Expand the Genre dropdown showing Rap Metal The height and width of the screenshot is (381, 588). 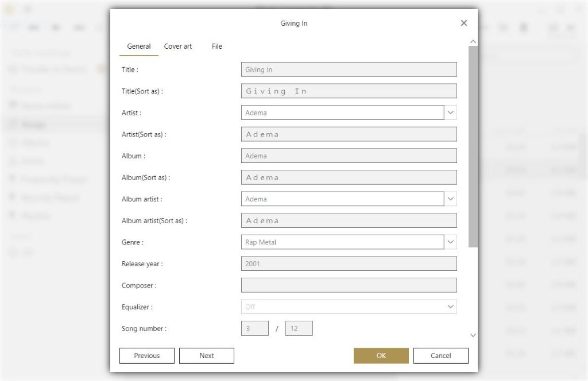[451, 242]
